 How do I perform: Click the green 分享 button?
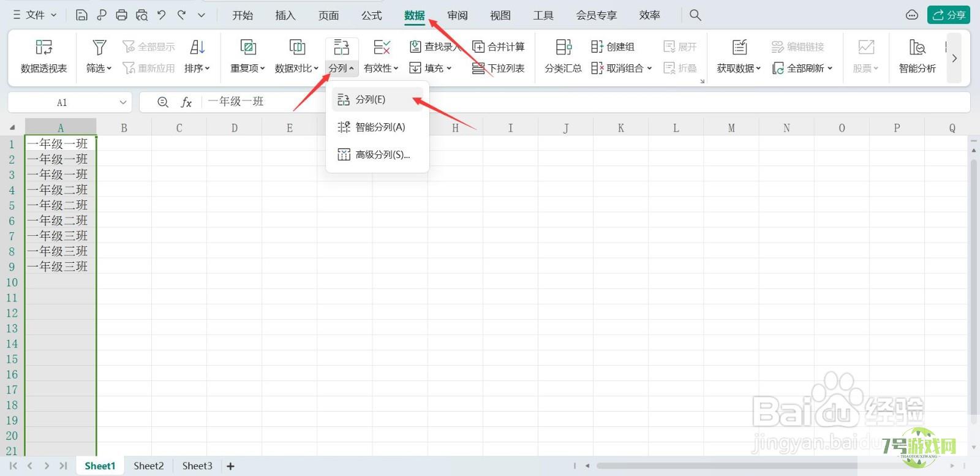pyautogui.click(x=948, y=15)
